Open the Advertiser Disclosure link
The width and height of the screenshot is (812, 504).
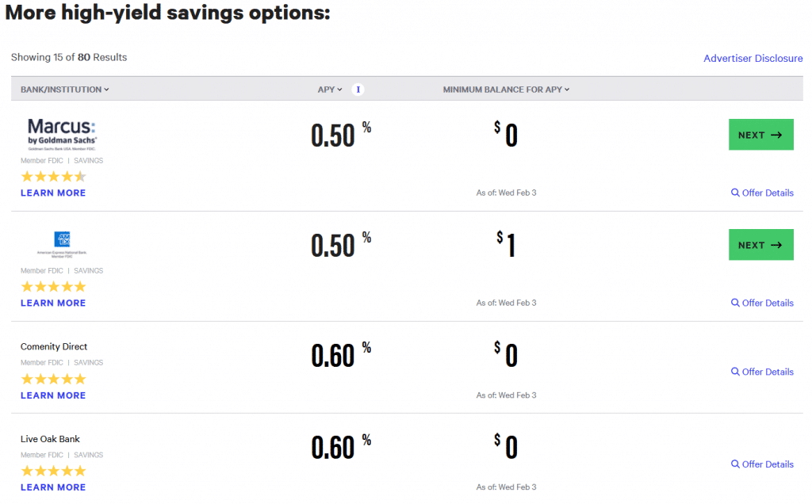click(x=753, y=58)
